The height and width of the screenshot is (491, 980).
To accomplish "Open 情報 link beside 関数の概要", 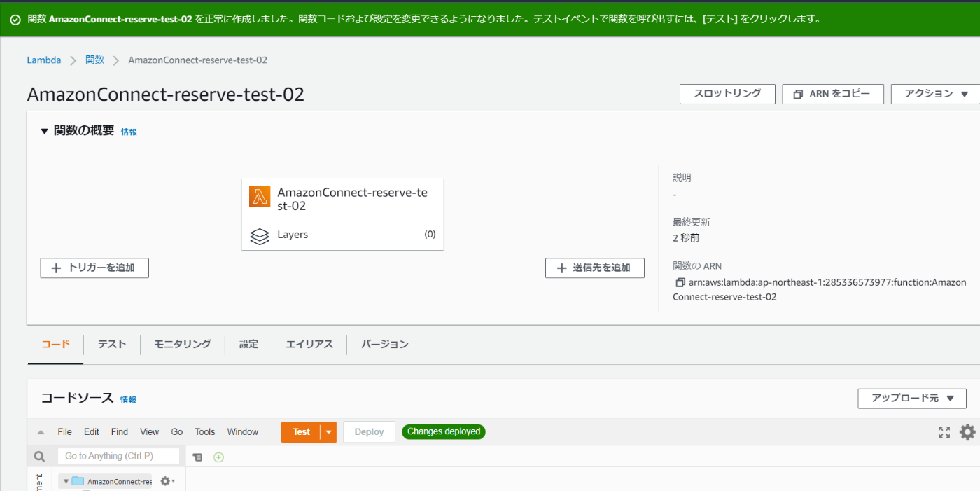I will pyautogui.click(x=129, y=132).
